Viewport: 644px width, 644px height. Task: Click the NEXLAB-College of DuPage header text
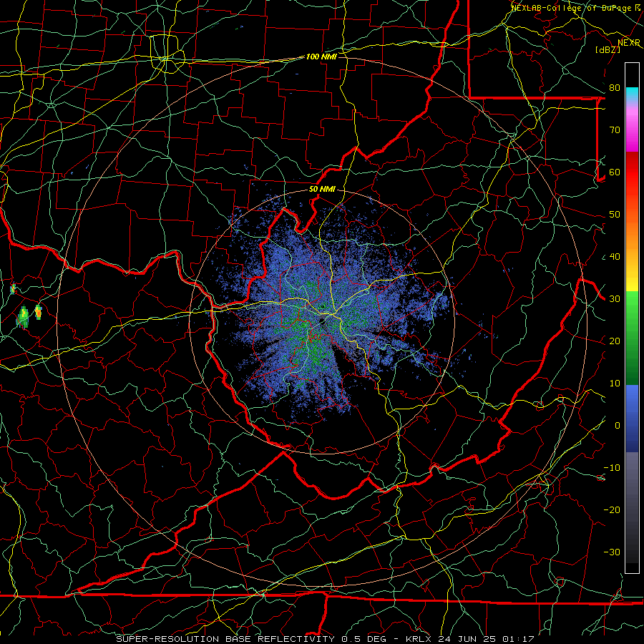[x=572, y=8]
